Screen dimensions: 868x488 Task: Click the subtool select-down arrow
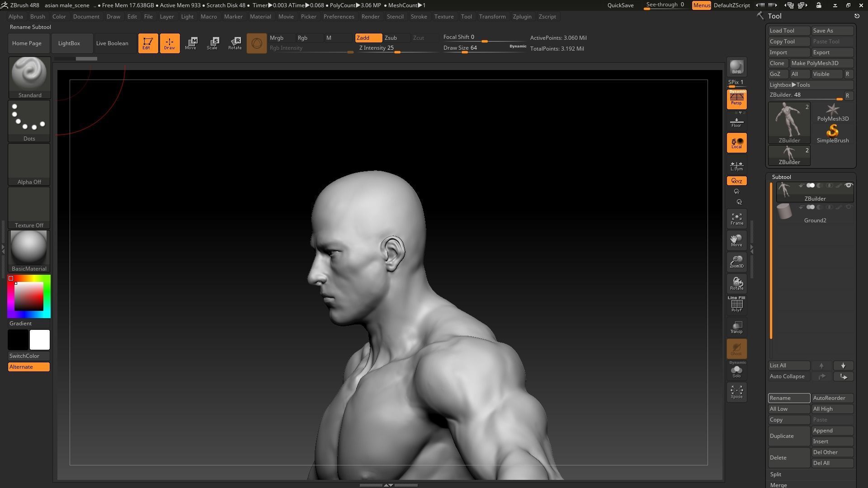tap(843, 366)
